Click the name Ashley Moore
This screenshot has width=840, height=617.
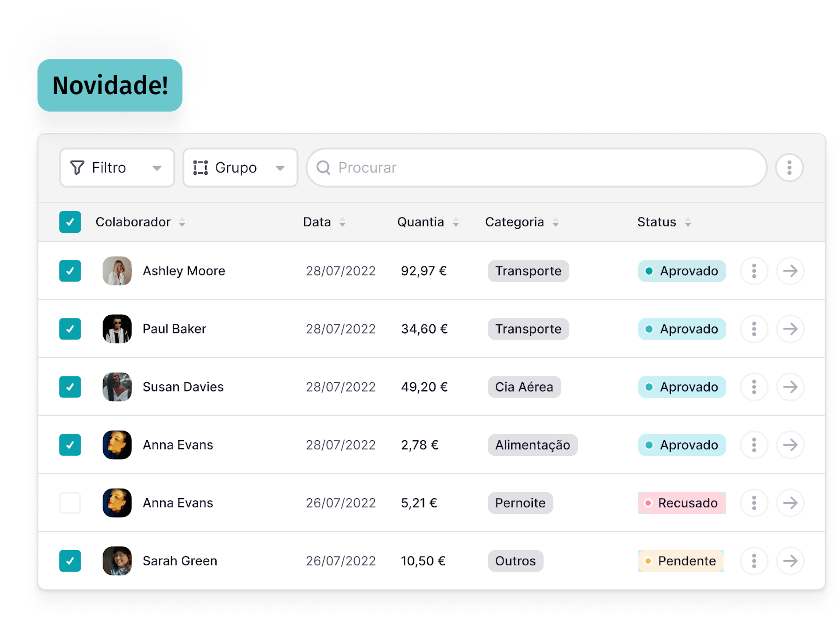[x=184, y=271]
